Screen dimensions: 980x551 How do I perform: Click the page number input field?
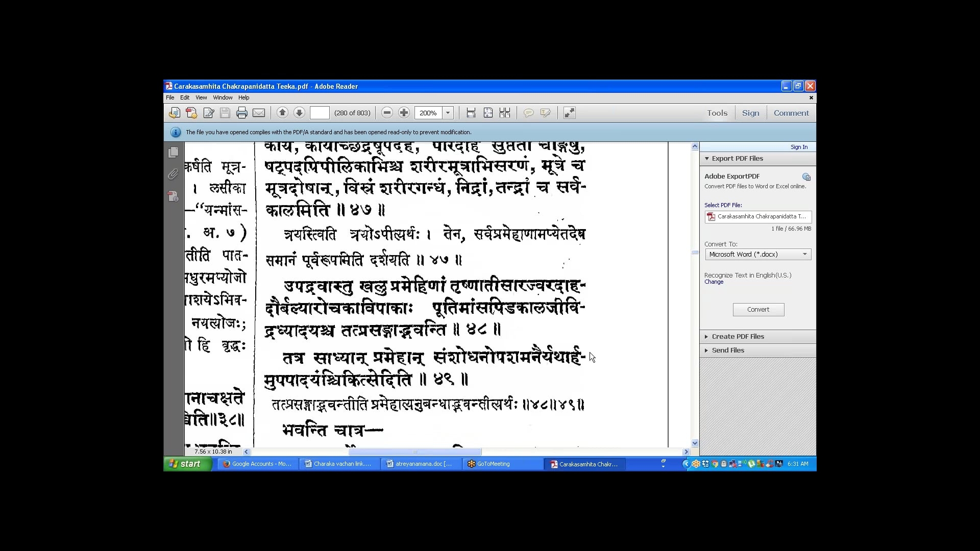(x=320, y=113)
